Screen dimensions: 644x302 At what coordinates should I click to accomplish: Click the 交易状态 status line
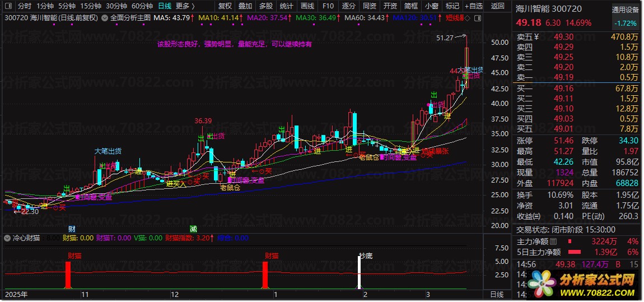(x=566, y=230)
